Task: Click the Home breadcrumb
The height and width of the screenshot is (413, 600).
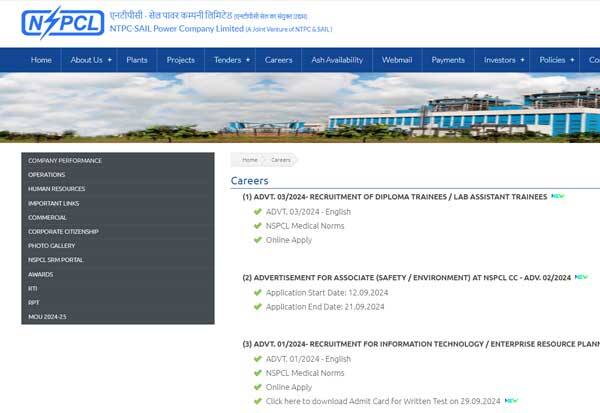Action: pyautogui.click(x=249, y=160)
